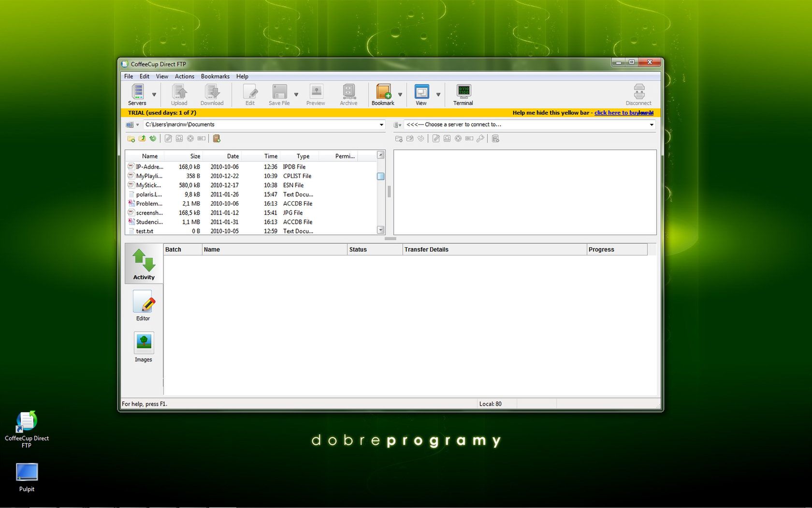Image resolution: width=812 pixels, height=508 pixels.
Task: Open local path C:\Users\marcinw\Documents dropdown
Action: pyautogui.click(x=381, y=125)
